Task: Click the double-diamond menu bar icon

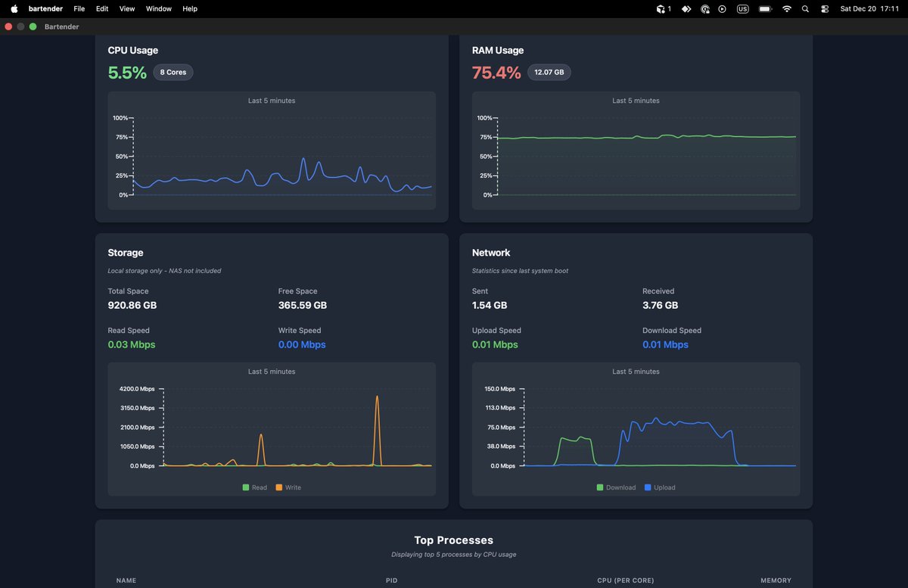Action: pos(686,9)
